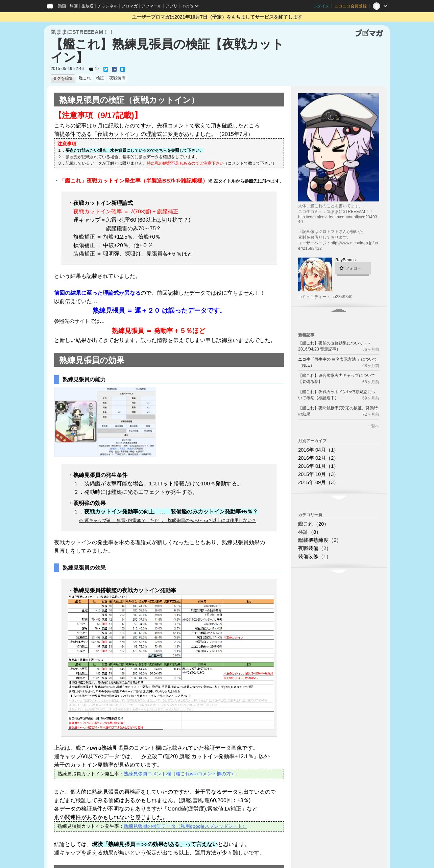Click the RayBeams username
Screen dimensions: 434x868
345,260
